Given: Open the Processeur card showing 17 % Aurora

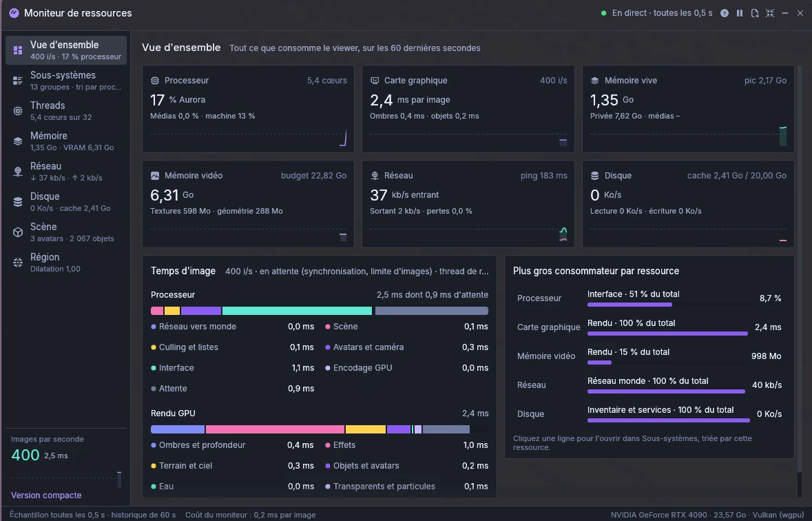Looking at the screenshot, I should tap(248, 109).
